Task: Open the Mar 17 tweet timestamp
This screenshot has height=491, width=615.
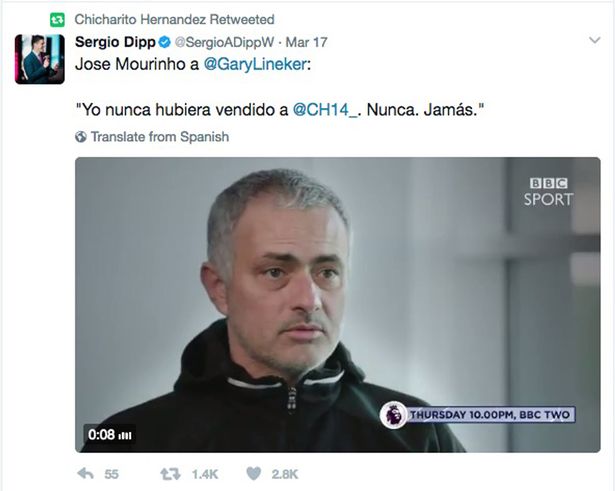Action: (306, 42)
